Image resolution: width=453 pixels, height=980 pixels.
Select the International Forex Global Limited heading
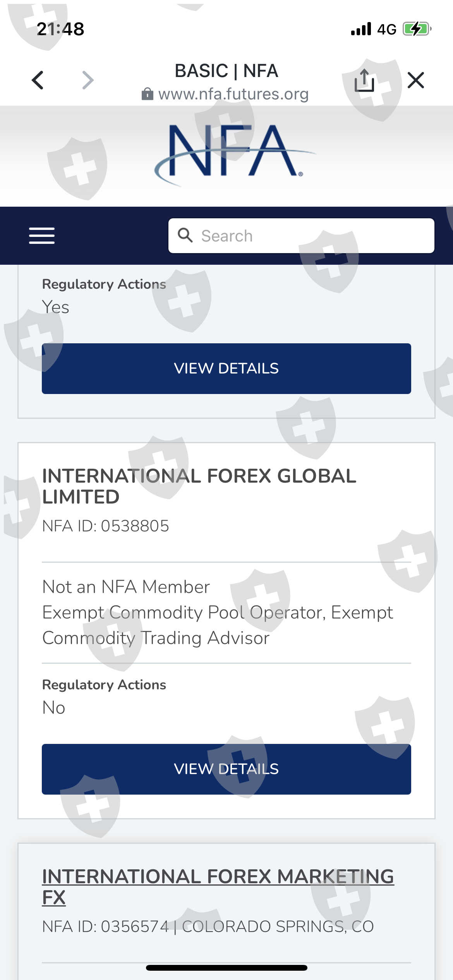click(199, 486)
